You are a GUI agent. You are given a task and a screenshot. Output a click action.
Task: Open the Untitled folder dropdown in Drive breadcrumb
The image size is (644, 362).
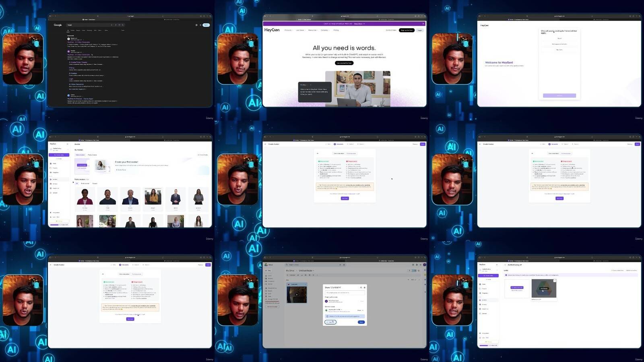click(307, 271)
